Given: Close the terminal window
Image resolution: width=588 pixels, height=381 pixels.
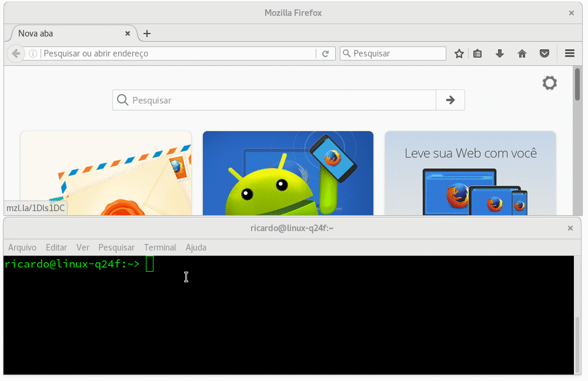Looking at the screenshot, I should [570, 228].
